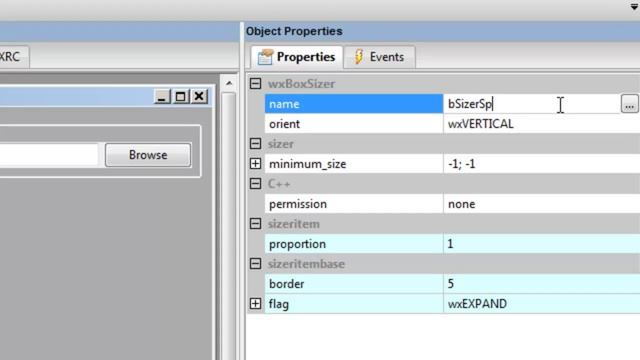The height and width of the screenshot is (360, 640).
Task: Maximize the designer preview frame
Action: click(180, 97)
